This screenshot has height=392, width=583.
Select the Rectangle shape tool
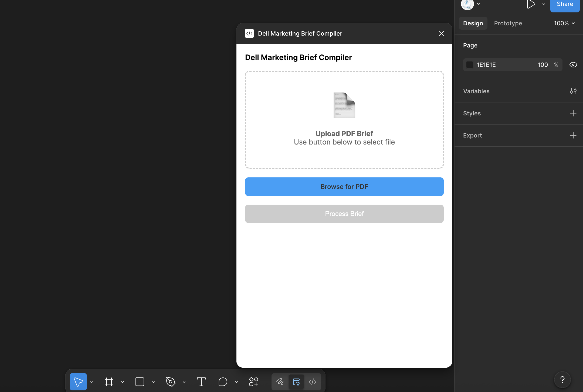140,382
